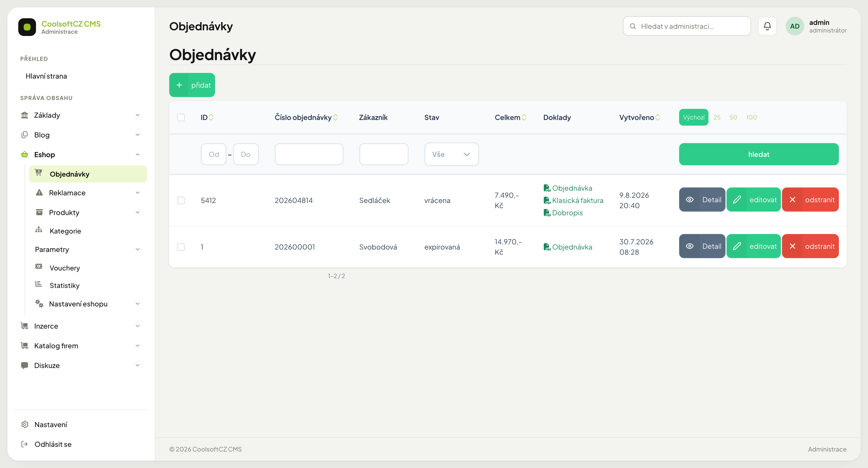Click the search magnifier icon in the header
Viewport: 868px width, 468px height.
pos(633,26)
